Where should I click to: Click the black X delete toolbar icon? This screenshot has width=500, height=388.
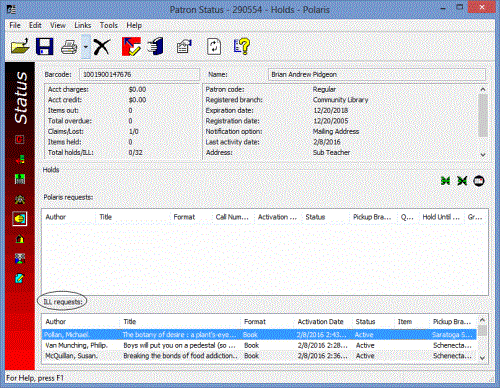point(102,47)
